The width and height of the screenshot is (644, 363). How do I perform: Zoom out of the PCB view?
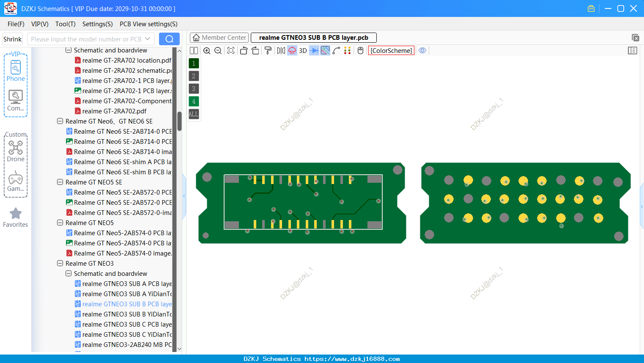(218, 51)
